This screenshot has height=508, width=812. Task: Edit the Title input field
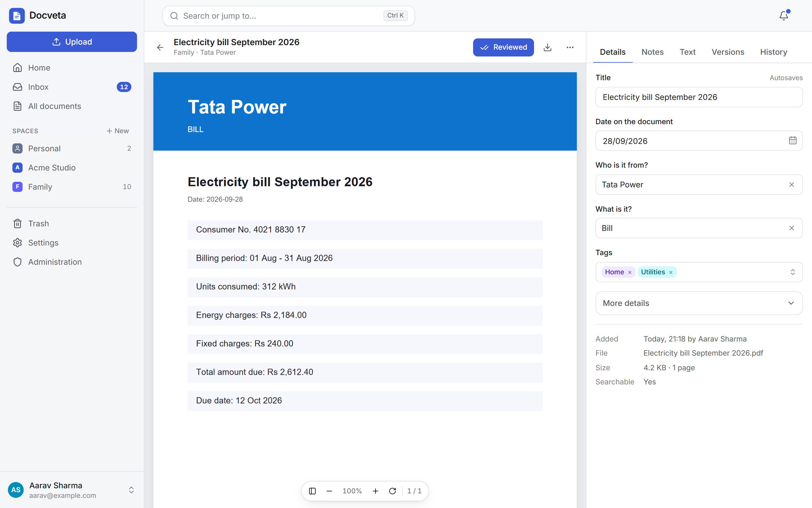(x=699, y=97)
